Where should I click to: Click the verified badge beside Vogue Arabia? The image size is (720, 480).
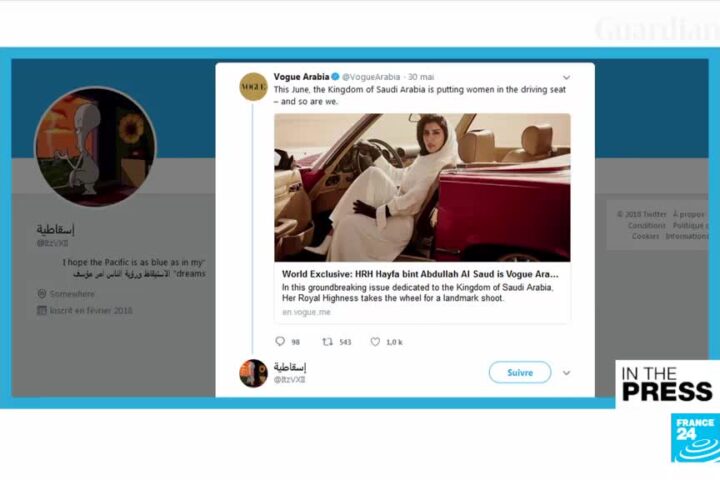336,77
